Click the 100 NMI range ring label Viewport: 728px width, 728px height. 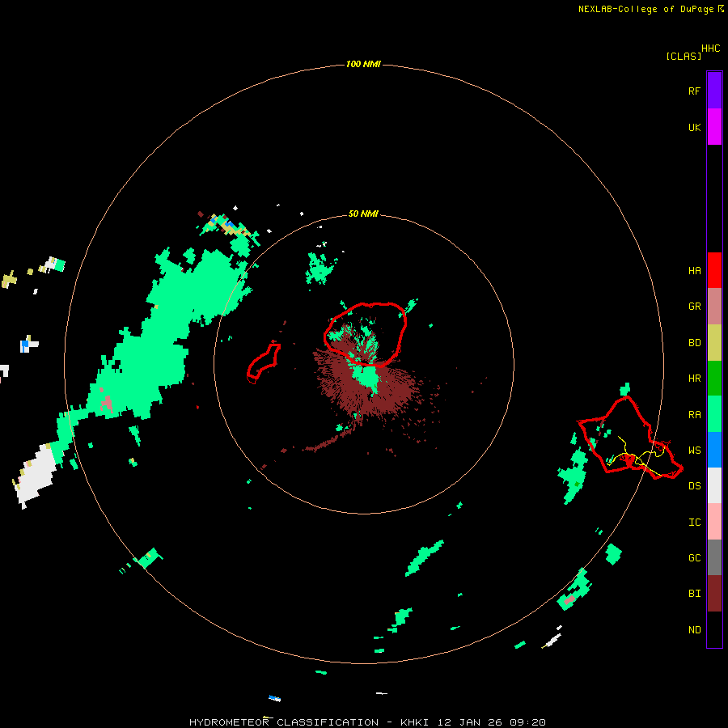363,64
